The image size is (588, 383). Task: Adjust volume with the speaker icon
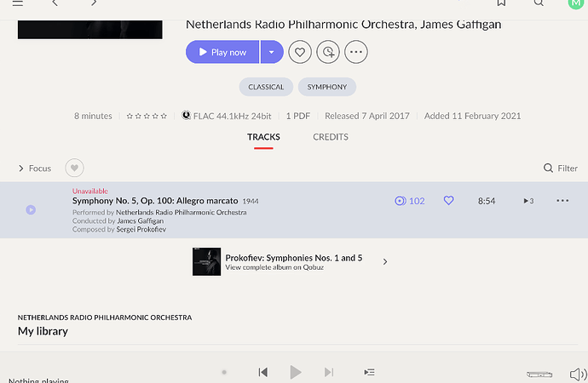[x=578, y=374]
